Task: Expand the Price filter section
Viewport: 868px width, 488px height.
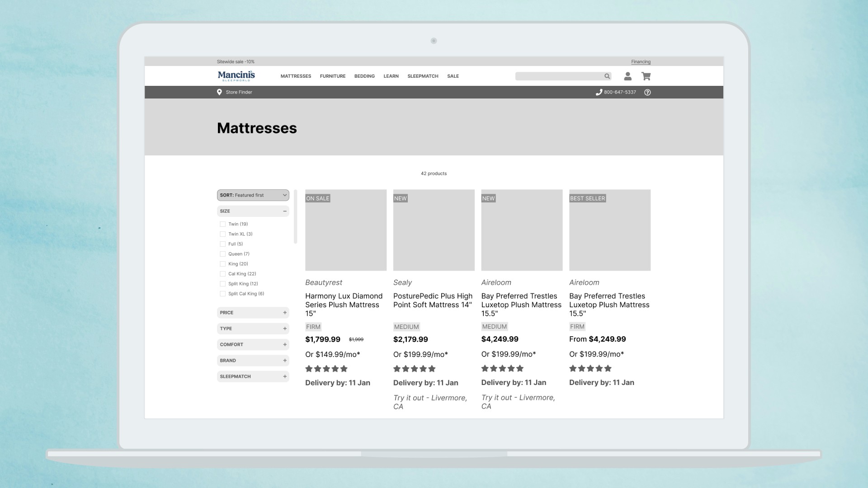Action: (x=285, y=313)
